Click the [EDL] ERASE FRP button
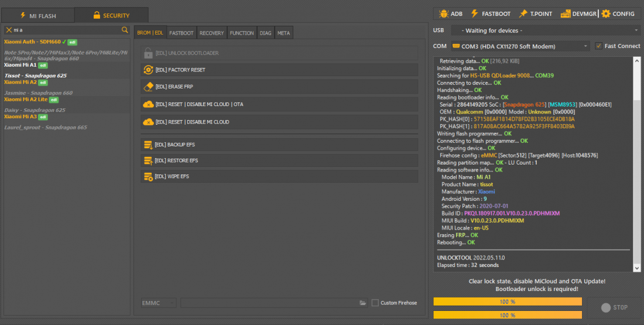 click(279, 87)
